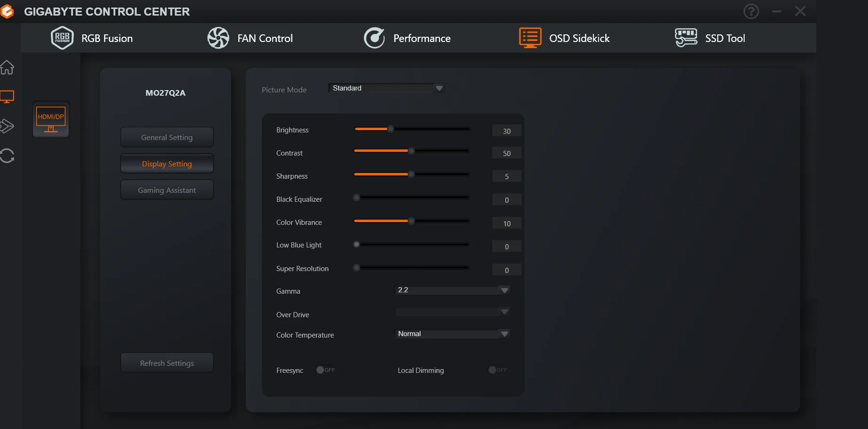Select the HDMI/DP monitor thumbnail icon
The height and width of the screenshot is (429, 868).
51,120
